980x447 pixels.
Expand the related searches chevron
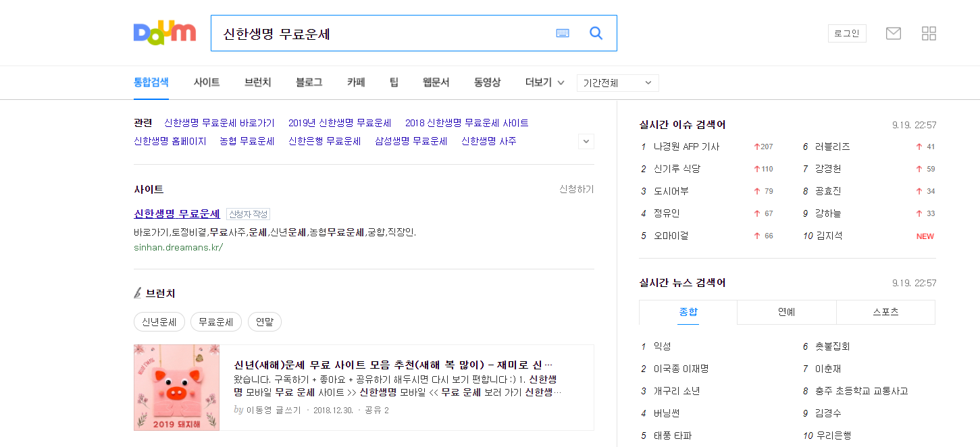click(586, 141)
